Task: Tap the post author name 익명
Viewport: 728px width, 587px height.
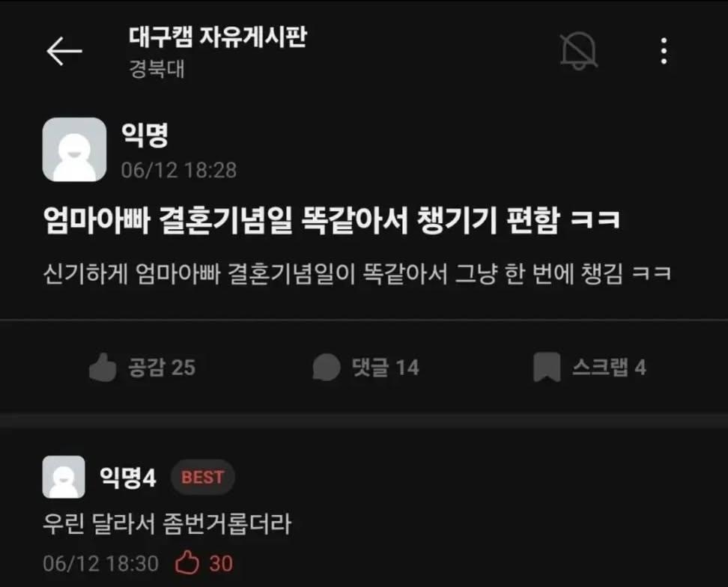Action: coord(145,136)
